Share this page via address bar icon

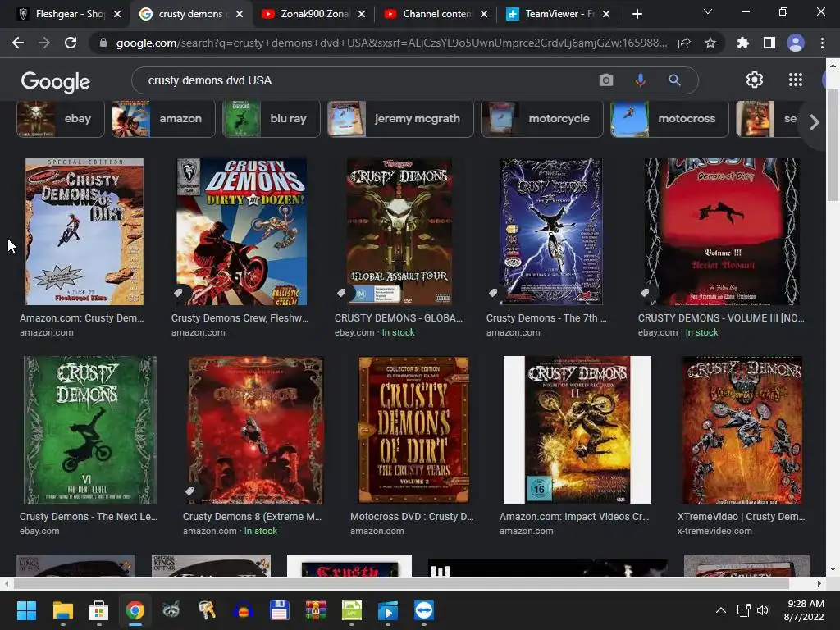click(684, 43)
